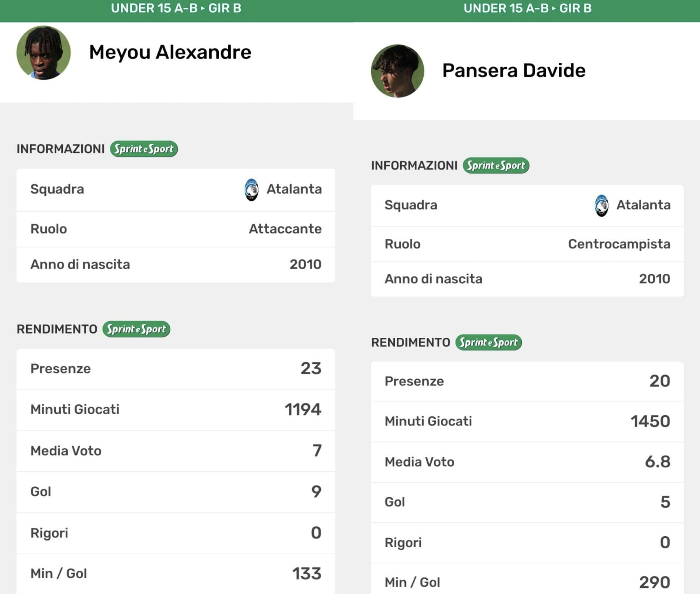This screenshot has width=700, height=594.
Task: Click Pansera's Media Voto 6.8 row
Action: (527, 462)
